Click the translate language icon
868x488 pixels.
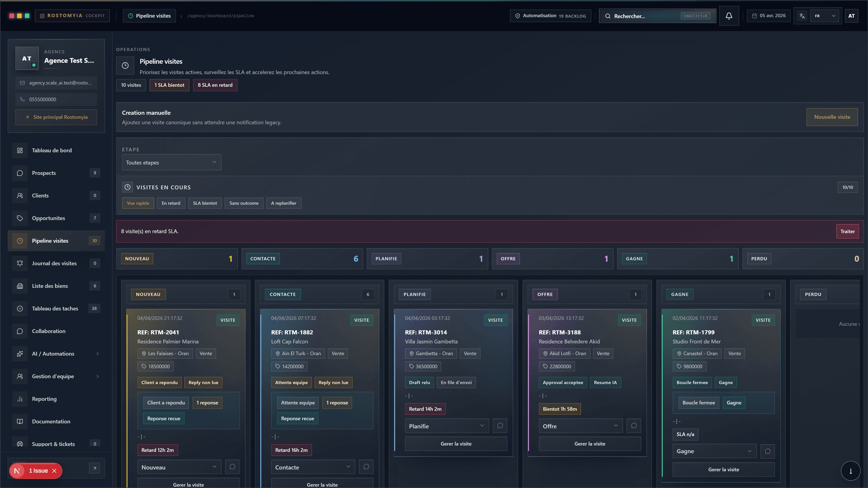pyautogui.click(x=802, y=16)
